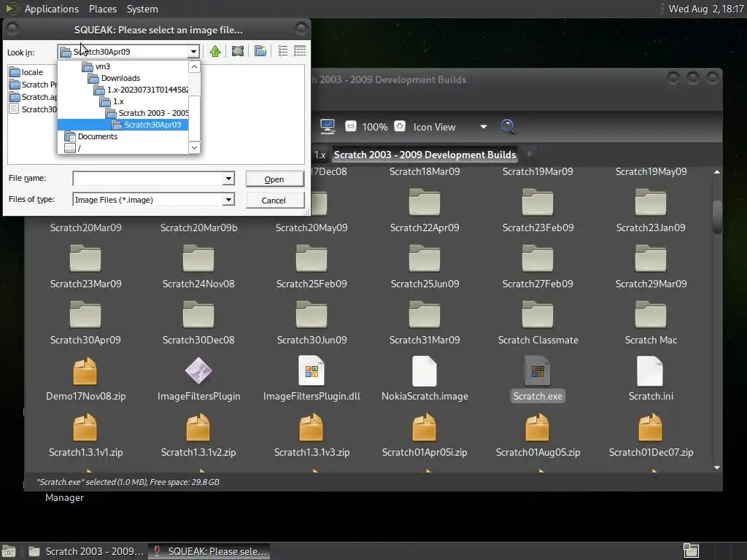Click the Open button
Screen dimensions: 747x560
pyautogui.click(x=274, y=179)
